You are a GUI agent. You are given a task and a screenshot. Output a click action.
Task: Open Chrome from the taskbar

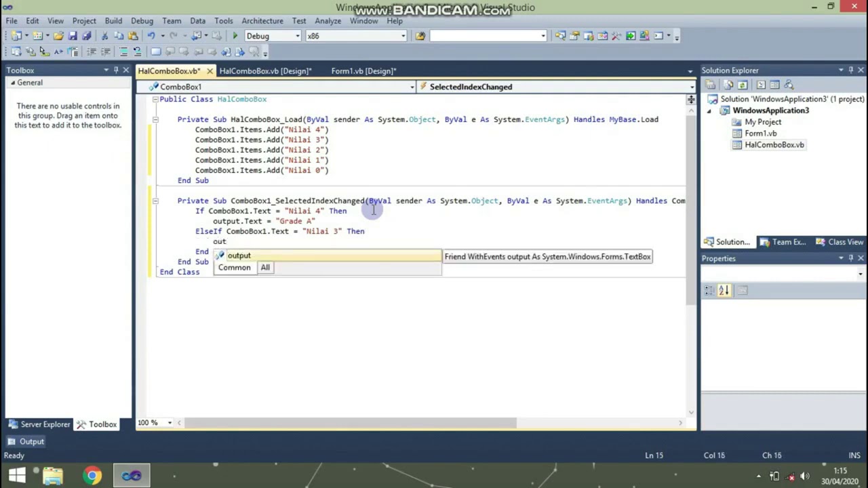[92, 475]
